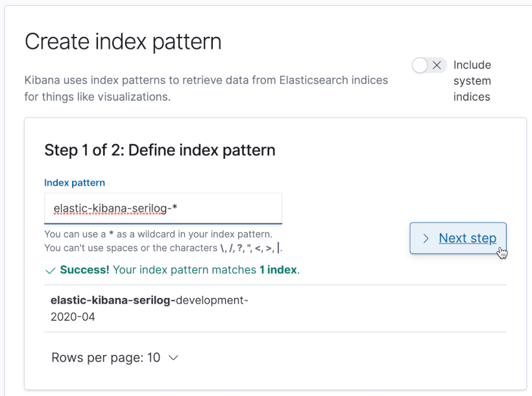532x396 pixels.
Task: Click the Create index pattern heading
Action: (123, 42)
